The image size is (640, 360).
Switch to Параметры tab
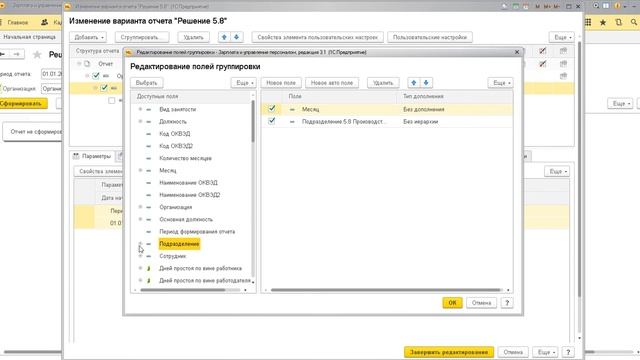(x=92, y=156)
